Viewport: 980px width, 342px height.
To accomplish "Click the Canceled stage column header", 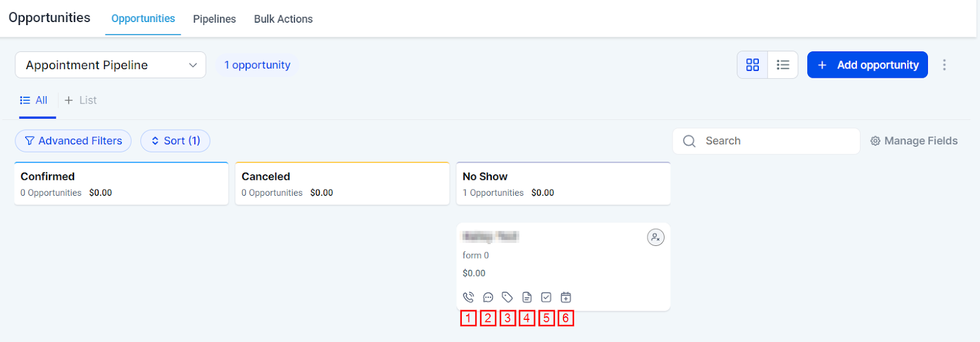I will [x=342, y=184].
